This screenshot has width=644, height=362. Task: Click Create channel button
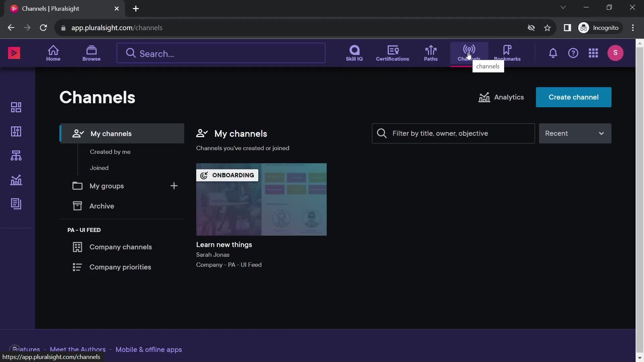[574, 97]
